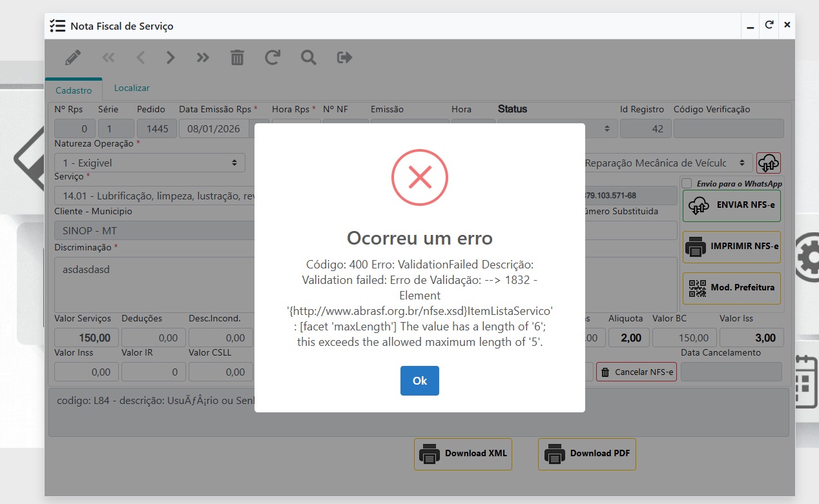The height and width of the screenshot is (504, 819).
Task: Go to next record arrow
Action: pyautogui.click(x=171, y=57)
